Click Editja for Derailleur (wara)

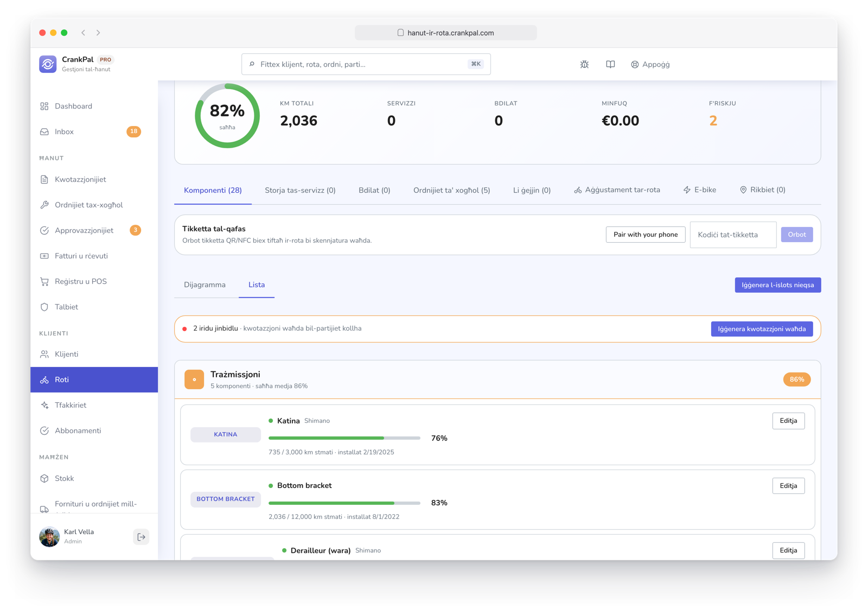pos(788,550)
